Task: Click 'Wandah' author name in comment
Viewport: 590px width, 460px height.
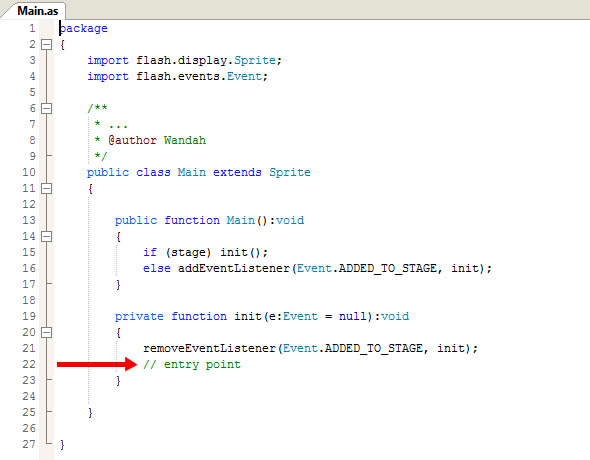Action: (x=185, y=140)
